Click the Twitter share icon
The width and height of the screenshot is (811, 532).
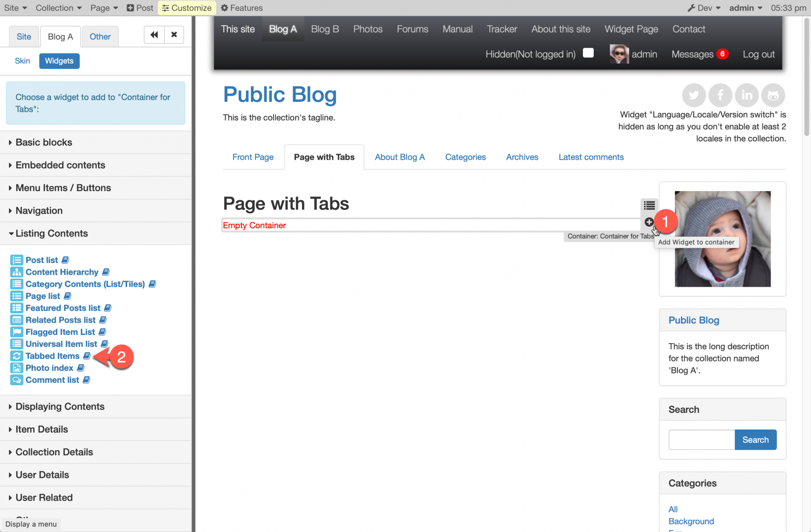(x=694, y=95)
